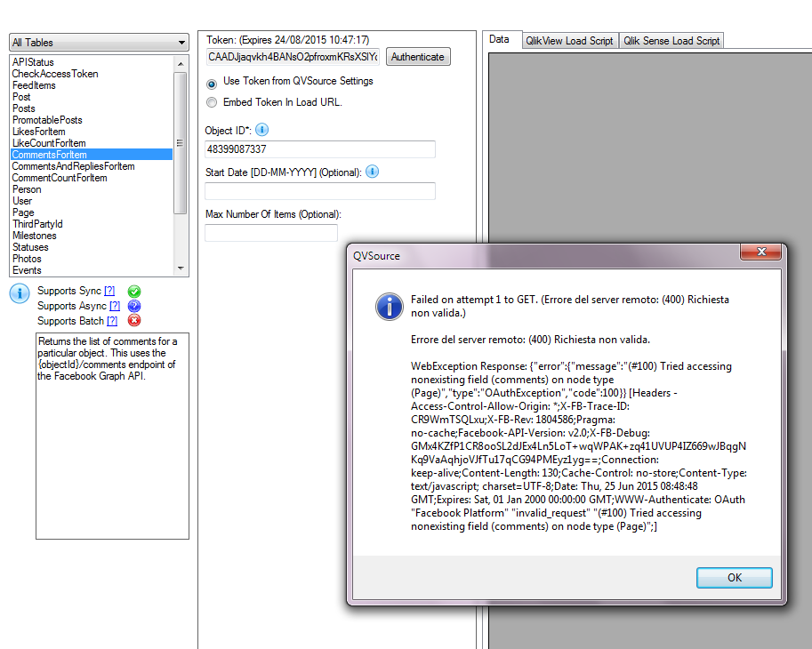Select CommentCountForItem in the table list
812x649 pixels.
[92, 178]
